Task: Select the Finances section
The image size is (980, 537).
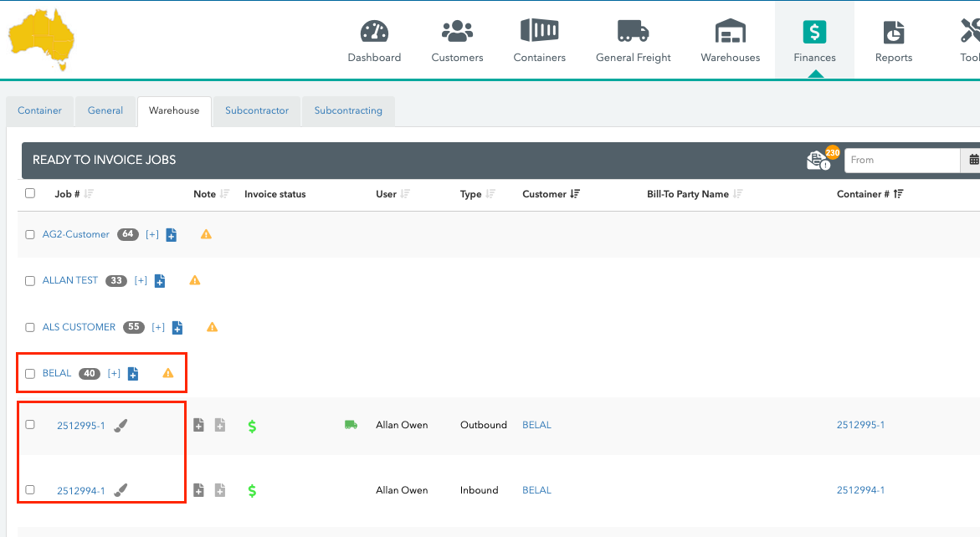Action: (x=814, y=41)
